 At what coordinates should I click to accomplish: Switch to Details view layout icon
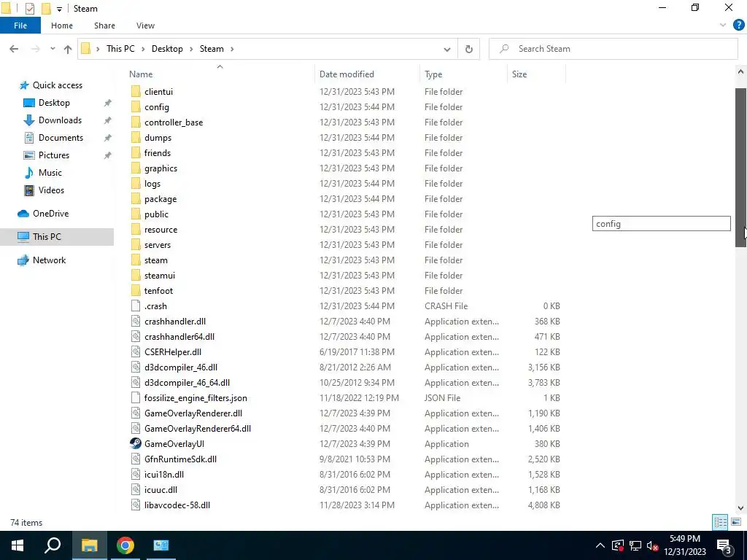tap(720, 522)
